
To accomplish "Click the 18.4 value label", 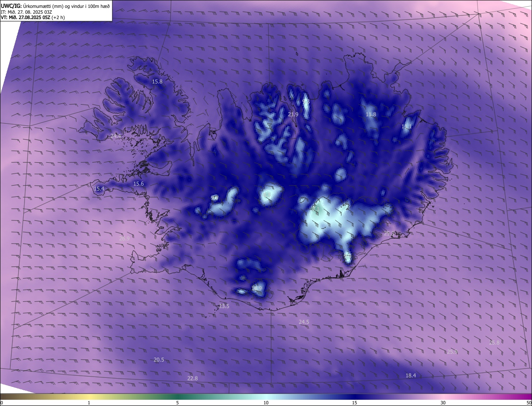I will pyautogui.click(x=411, y=375).
